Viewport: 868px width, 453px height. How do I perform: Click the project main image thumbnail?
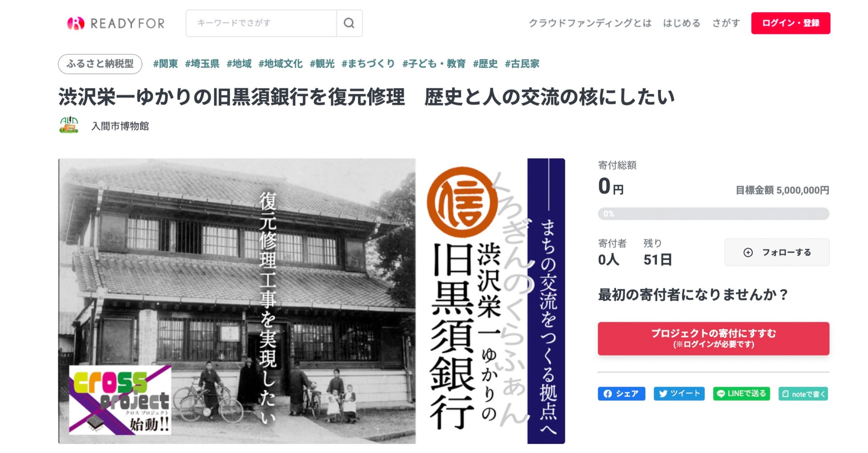pyautogui.click(x=312, y=301)
